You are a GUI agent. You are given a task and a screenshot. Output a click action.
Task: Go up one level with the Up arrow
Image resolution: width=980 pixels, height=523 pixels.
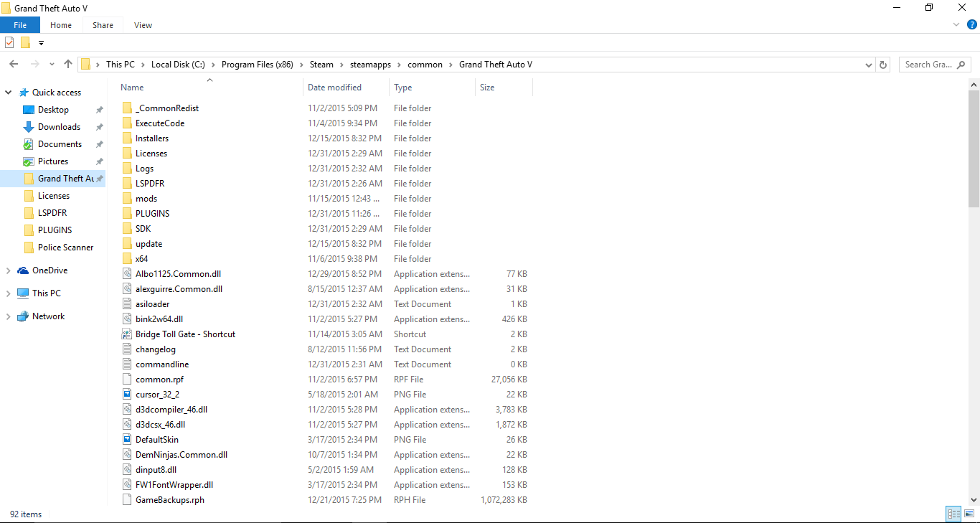pos(68,65)
